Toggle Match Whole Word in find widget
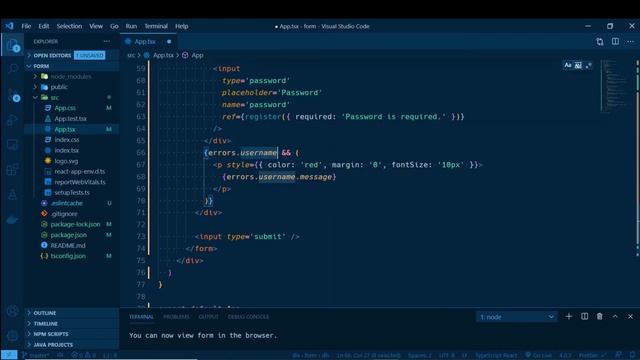The image size is (640, 360). [x=578, y=65]
